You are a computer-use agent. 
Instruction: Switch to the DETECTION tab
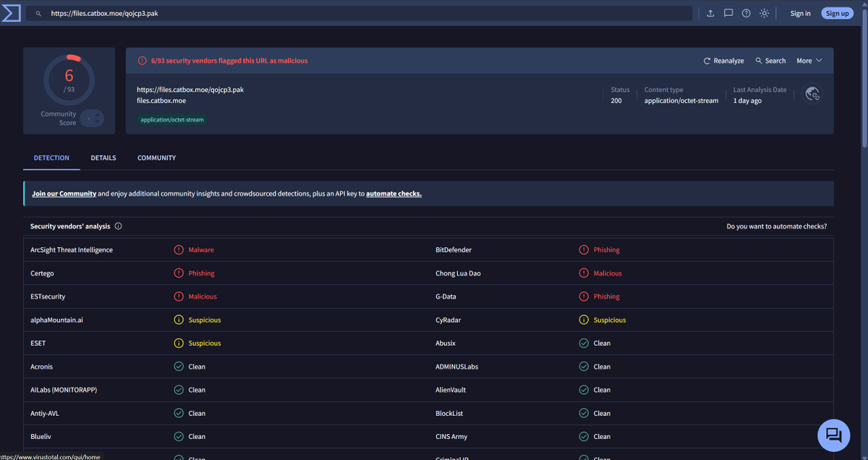[x=51, y=158]
